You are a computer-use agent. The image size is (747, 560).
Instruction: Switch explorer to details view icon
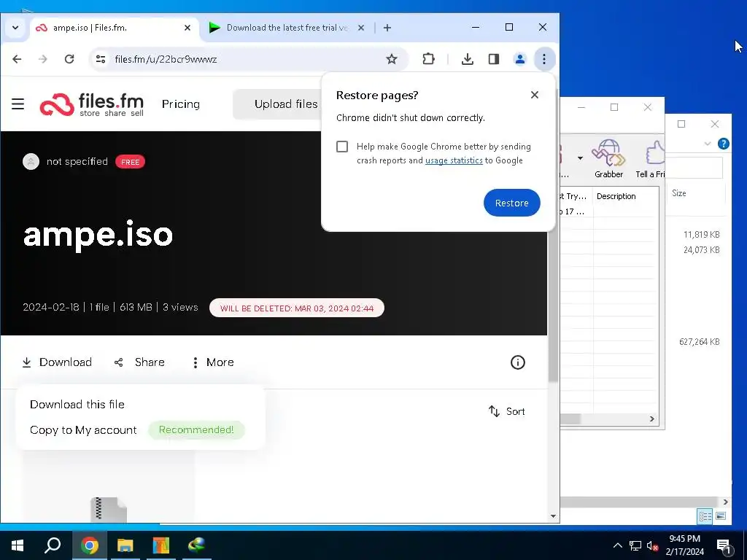click(x=705, y=516)
